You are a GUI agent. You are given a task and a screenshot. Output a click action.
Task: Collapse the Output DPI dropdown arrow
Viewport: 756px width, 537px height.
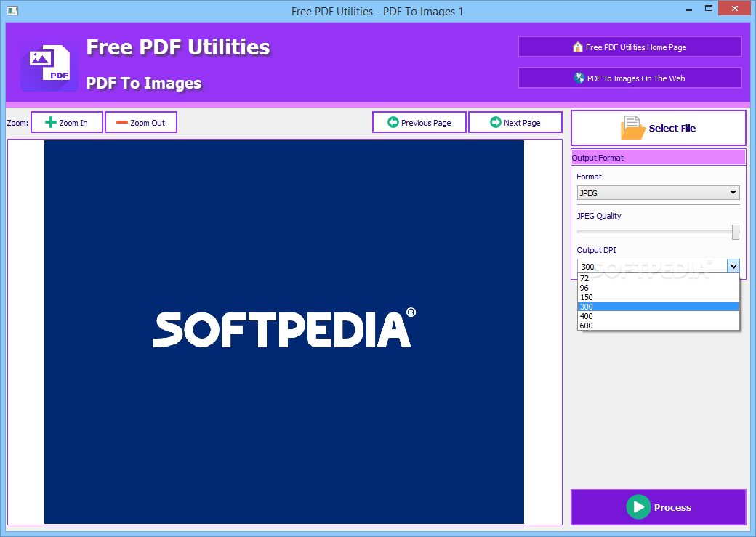[x=733, y=266]
